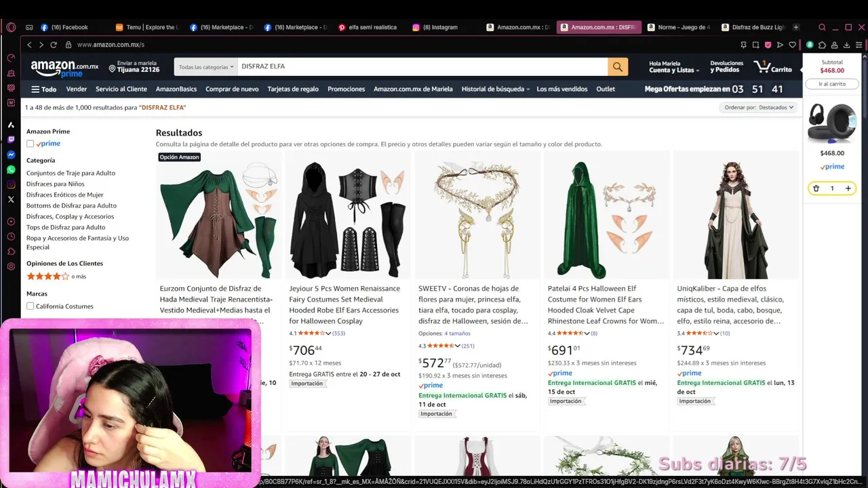This screenshot has width=868, height=488.
Task: Click the forward navigation arrow
Action: pos(41,45)
